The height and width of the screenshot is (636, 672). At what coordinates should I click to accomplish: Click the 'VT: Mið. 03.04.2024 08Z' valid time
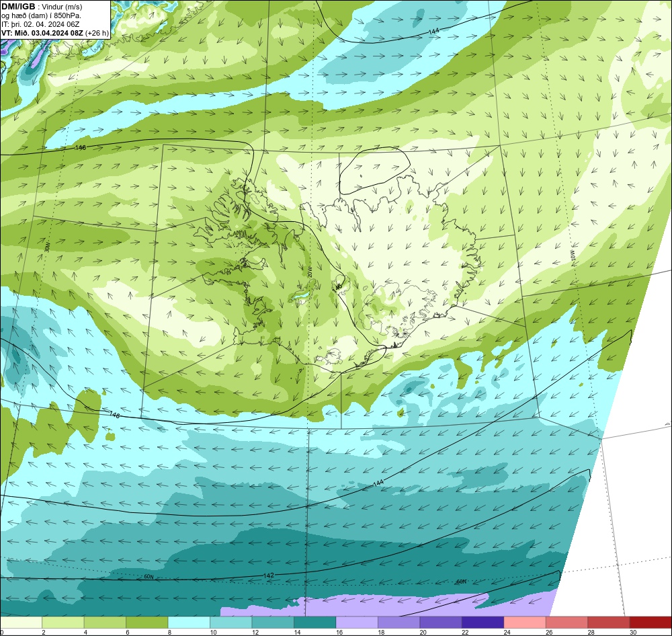click(42, 33)
